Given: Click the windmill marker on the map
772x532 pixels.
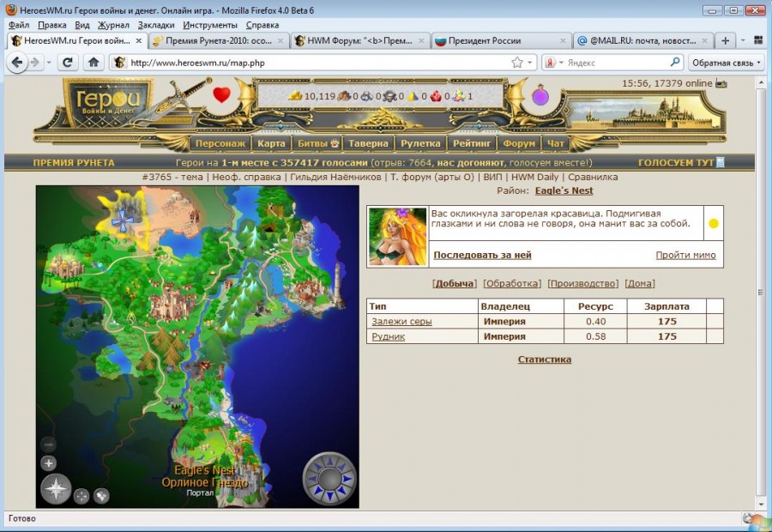Looking at the screenshot, I should (121, 220).
